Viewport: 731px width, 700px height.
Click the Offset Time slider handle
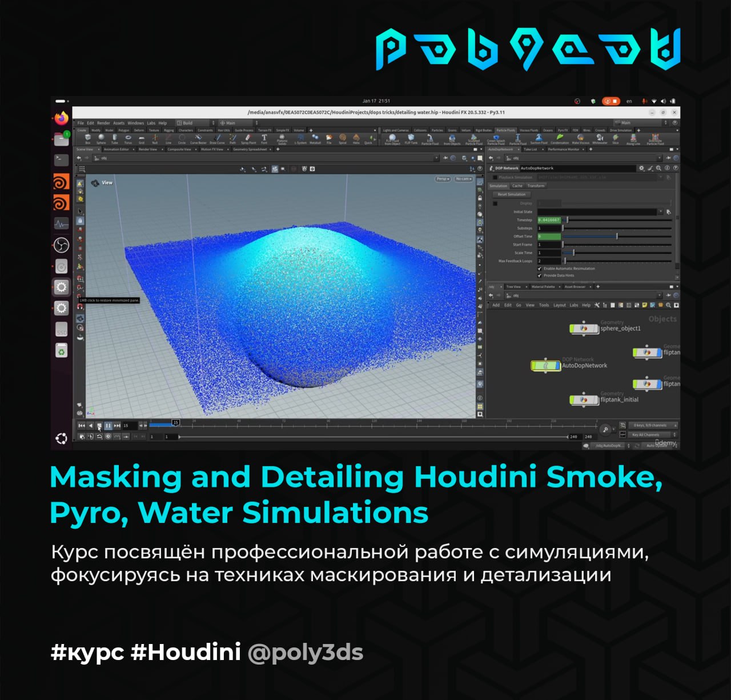click(617, 236)
